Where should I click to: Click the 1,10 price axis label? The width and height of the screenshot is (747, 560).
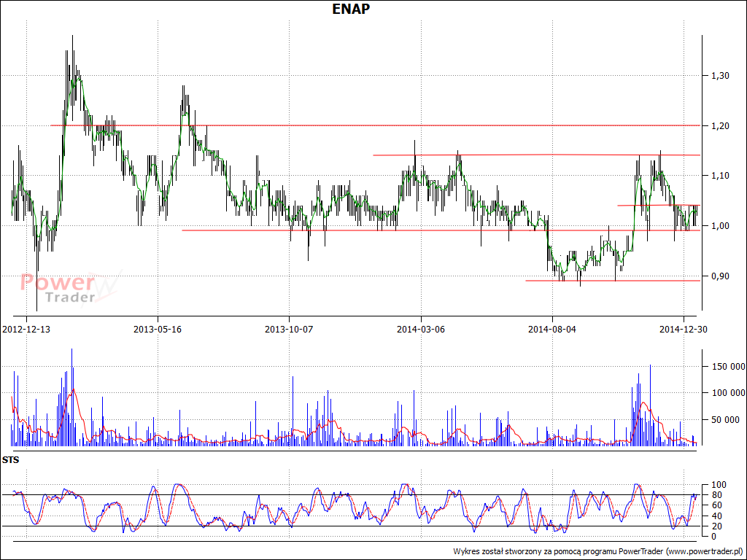720,176
